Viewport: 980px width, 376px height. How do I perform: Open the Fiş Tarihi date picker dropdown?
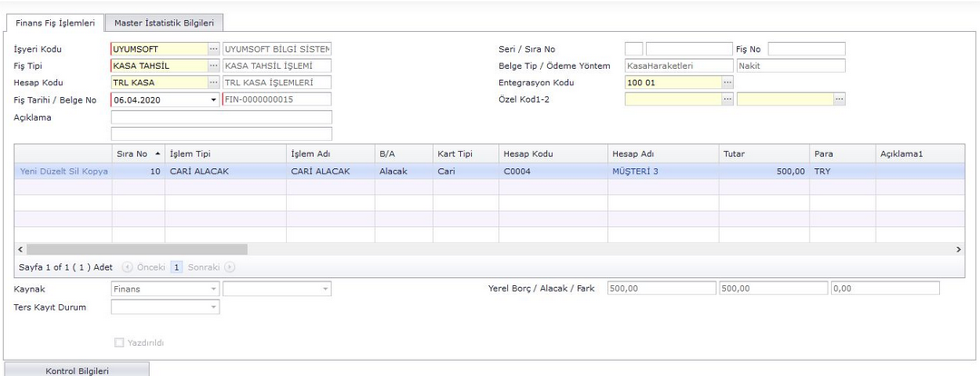tap(214, 99)
